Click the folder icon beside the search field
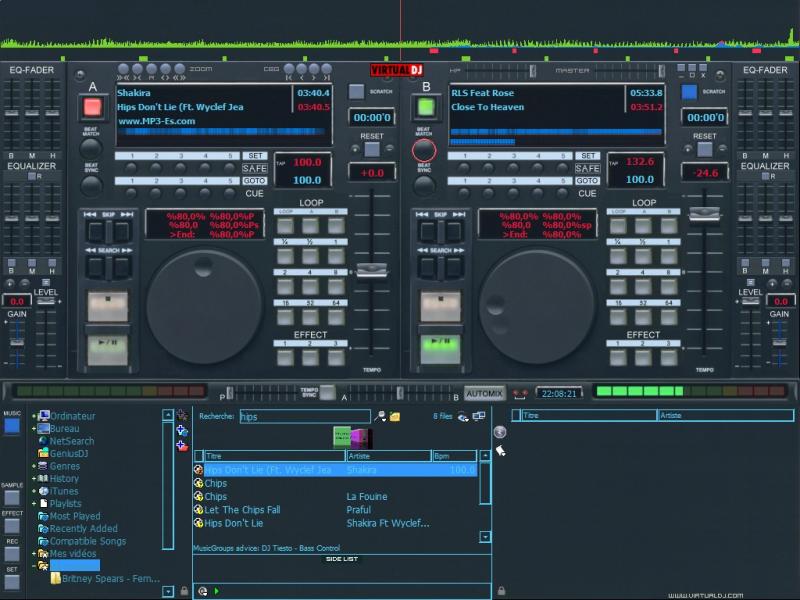Screen dimensions: 800x600 click(x=394, y=416)
